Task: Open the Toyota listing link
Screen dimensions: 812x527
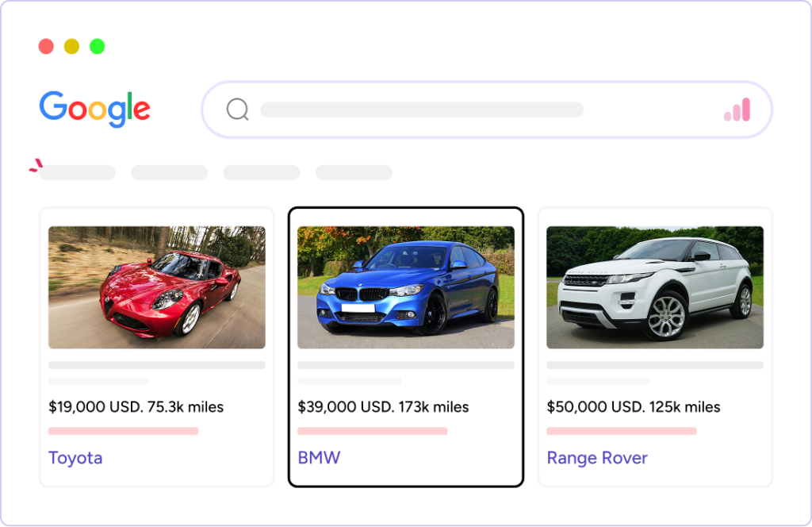Action: 75,458
